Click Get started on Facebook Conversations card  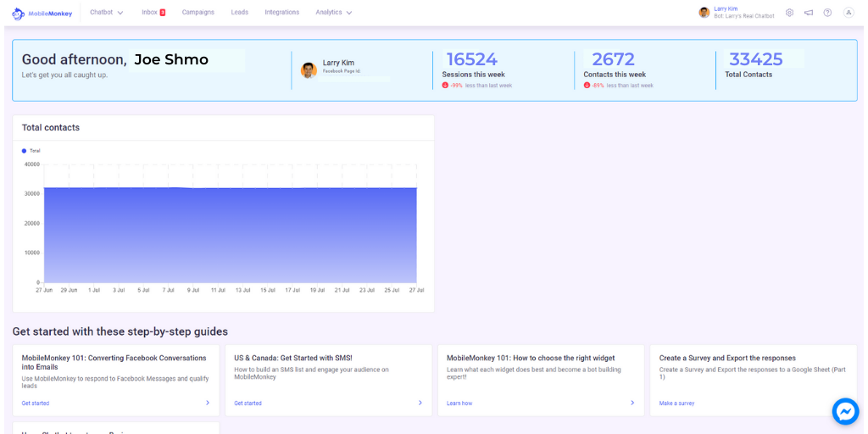click(36, 403)
